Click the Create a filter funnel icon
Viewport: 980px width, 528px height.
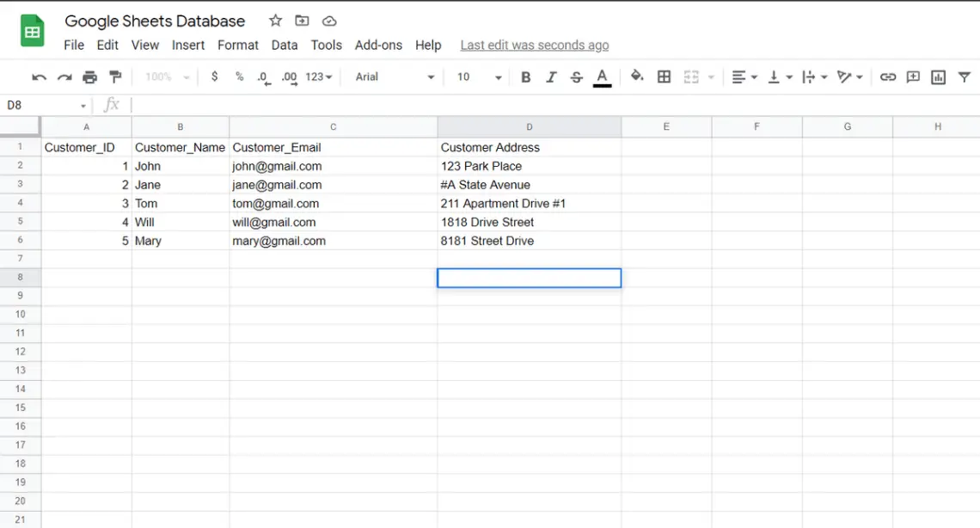[x=965, y=77]
